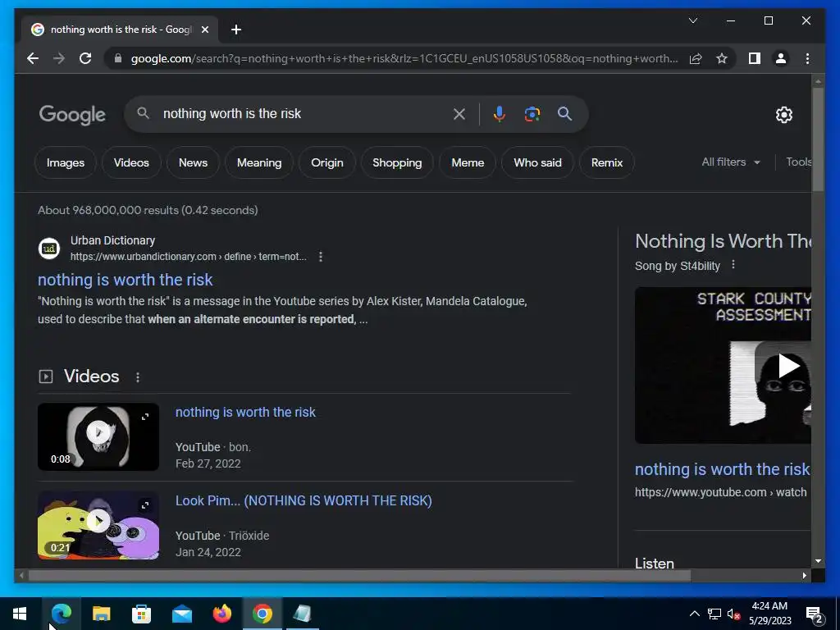The width and height of the screenshot is (840, 630).
Task: Open the bon. YouTube video link
Action: [x=245, y=412]
